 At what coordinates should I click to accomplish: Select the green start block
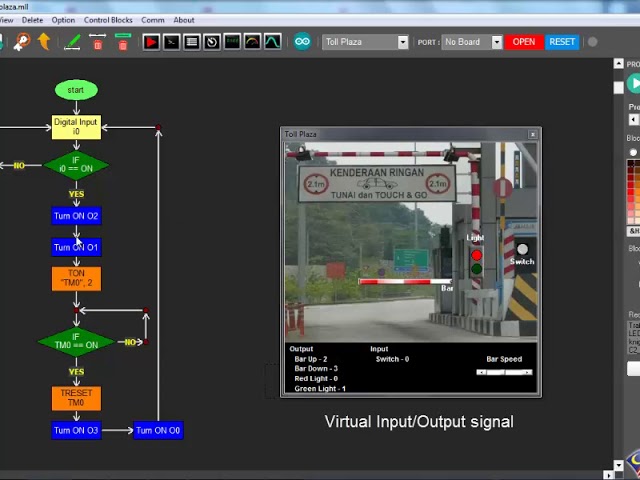pyautogui.click(x=76, y=90)
